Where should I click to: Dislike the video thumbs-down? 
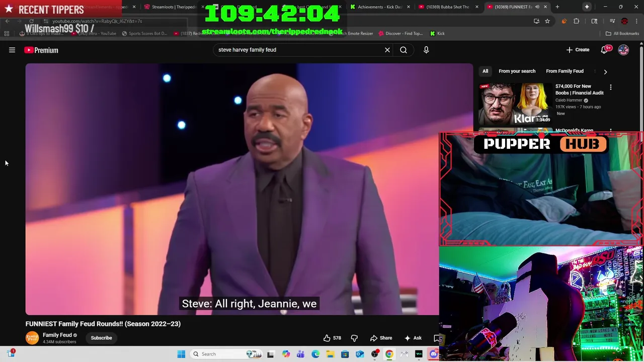[354, 338]
